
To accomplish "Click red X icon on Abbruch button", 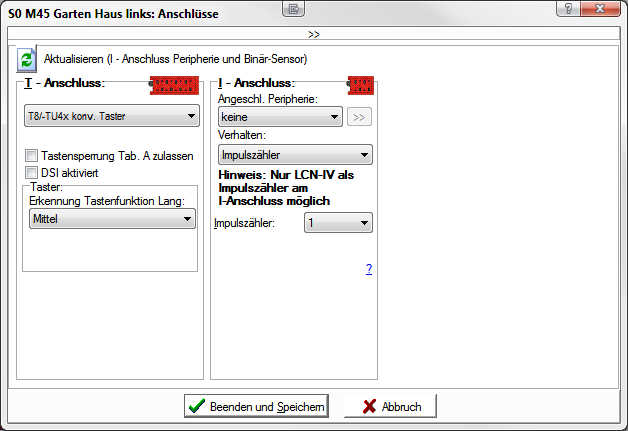I will (369, 406).
